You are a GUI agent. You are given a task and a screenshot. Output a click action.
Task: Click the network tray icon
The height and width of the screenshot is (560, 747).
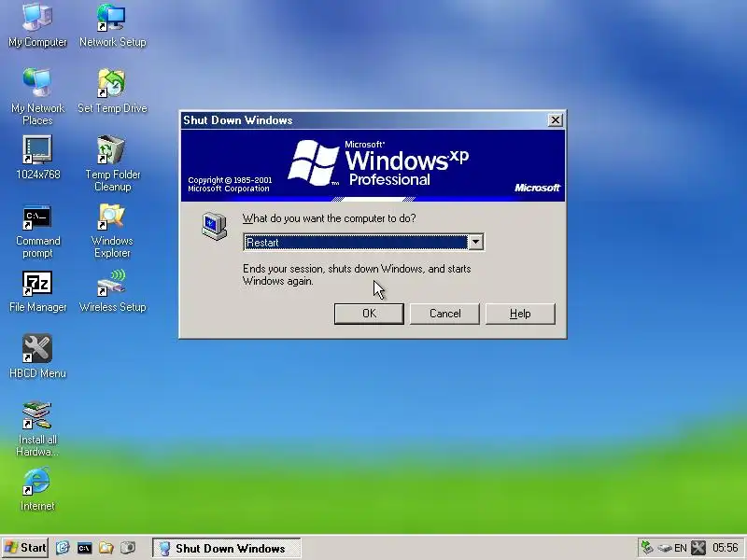tap(647, 548)
